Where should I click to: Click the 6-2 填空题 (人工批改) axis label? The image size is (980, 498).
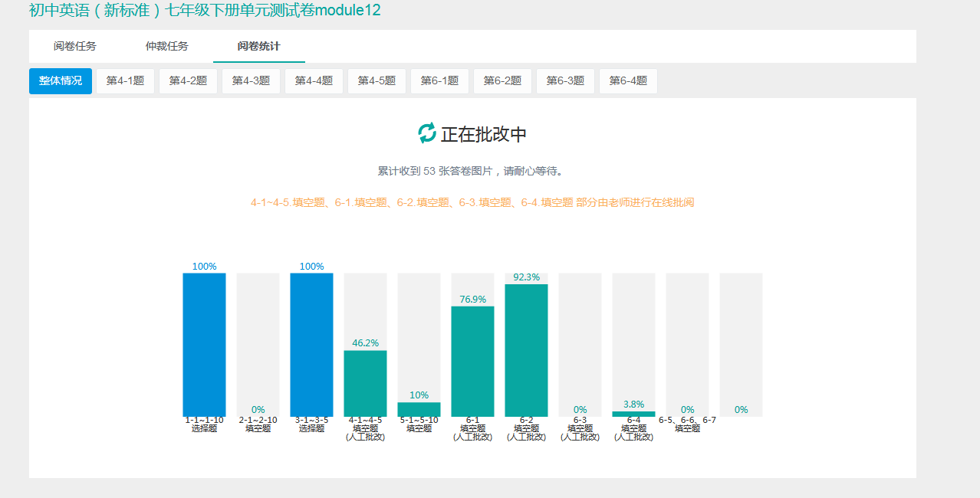[526, 429]
